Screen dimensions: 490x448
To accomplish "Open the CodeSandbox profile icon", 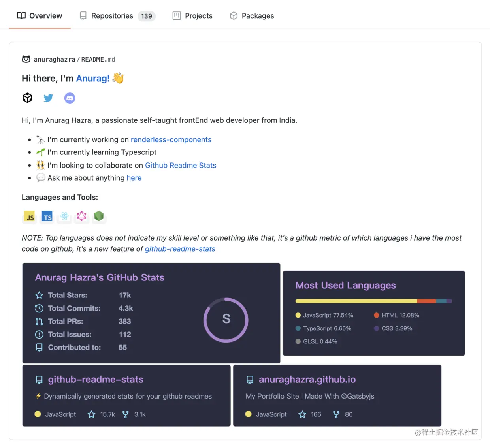I will point(27,98).
